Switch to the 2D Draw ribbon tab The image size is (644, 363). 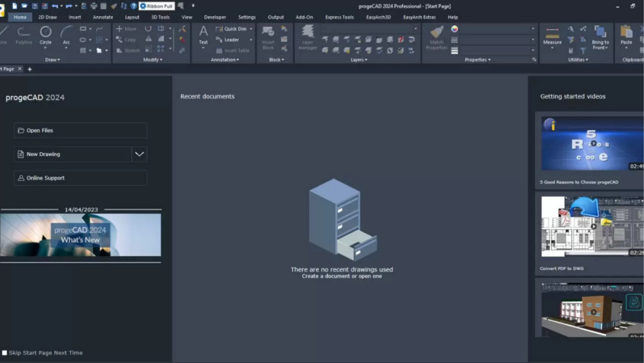click(x=47, y=17)
